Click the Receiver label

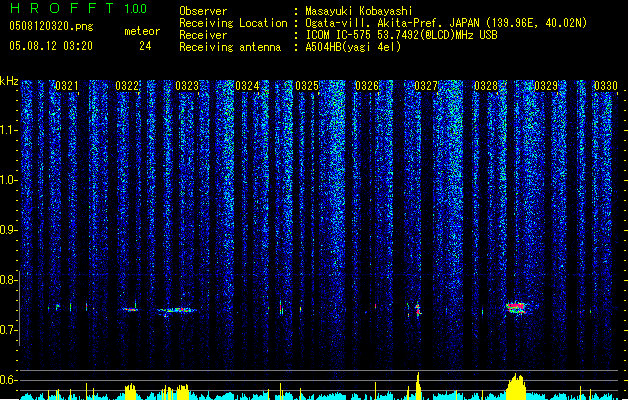203,35
